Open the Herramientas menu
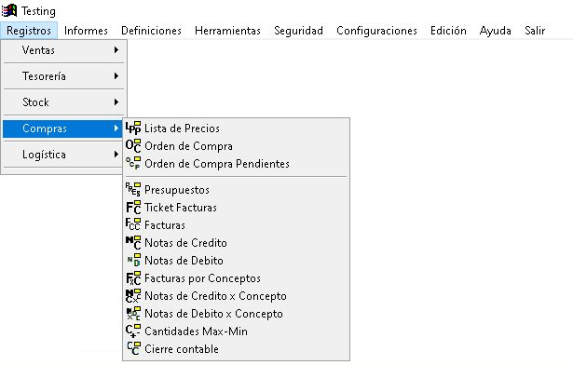This screenshot has width=573, height=392. (227, 31)
